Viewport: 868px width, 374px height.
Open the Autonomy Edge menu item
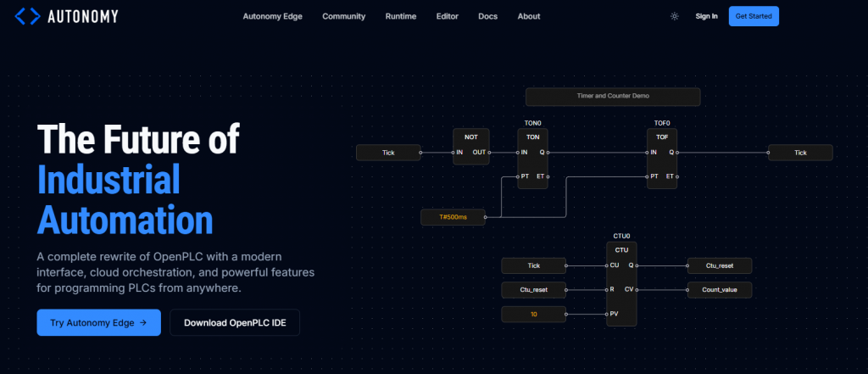point(272,16)
